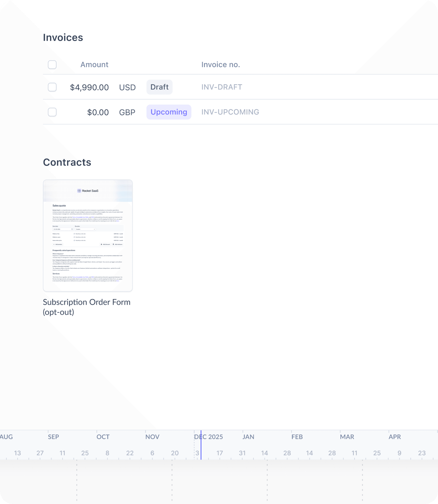Viewport: 438px width, 504px height.
Task: Click the recurring icon beside Some other price
Action: click(x=75, y=241)
